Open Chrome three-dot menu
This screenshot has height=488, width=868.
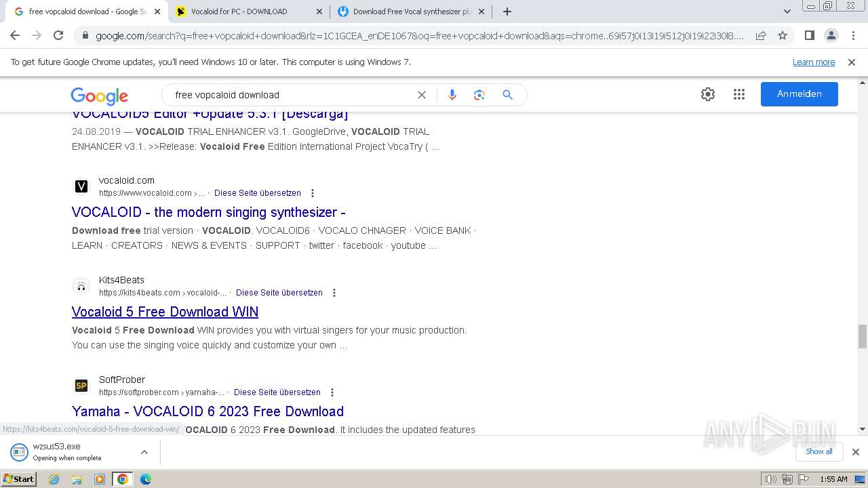coord(854,35)
